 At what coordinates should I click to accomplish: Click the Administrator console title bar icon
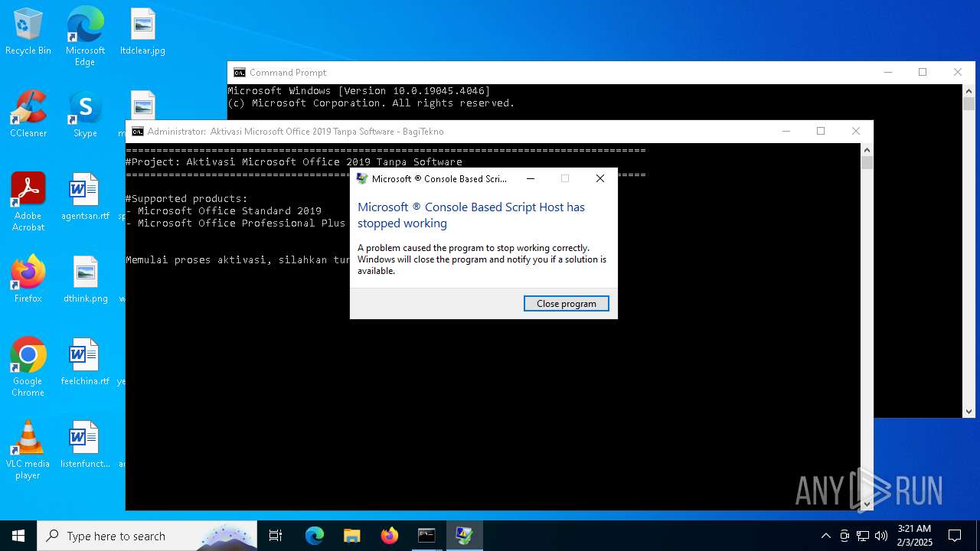138,132
